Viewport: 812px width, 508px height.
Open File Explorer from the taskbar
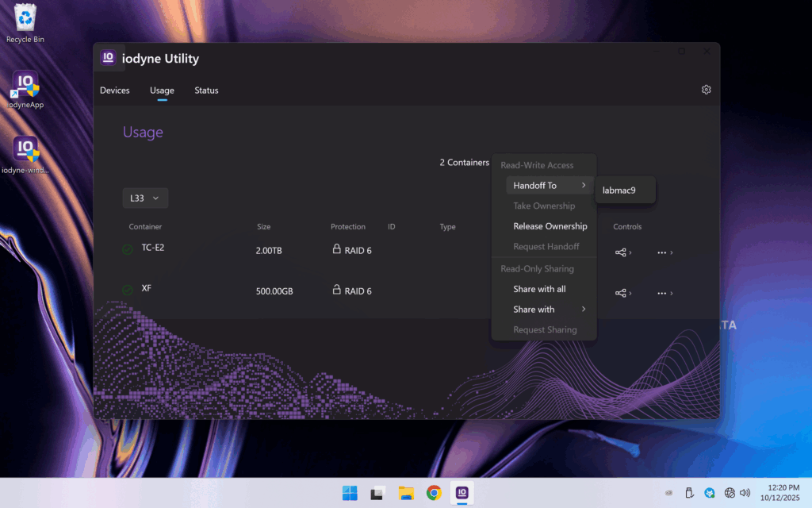406,493
